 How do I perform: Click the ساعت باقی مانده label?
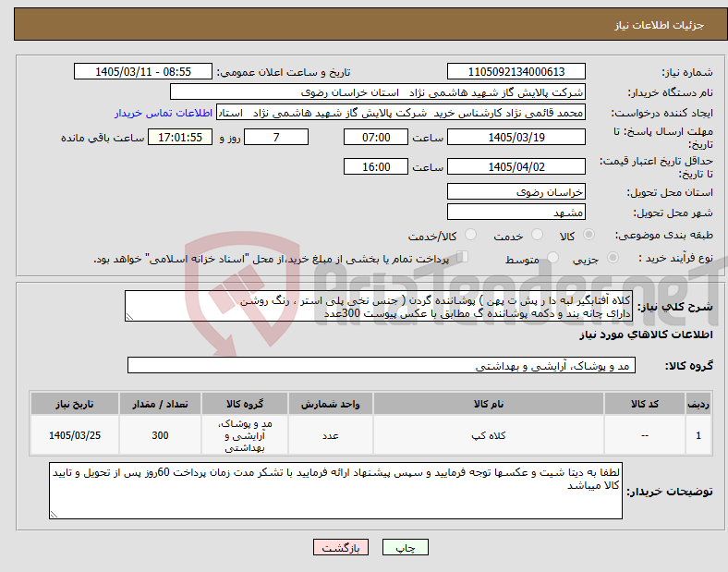tap(103, 138)
